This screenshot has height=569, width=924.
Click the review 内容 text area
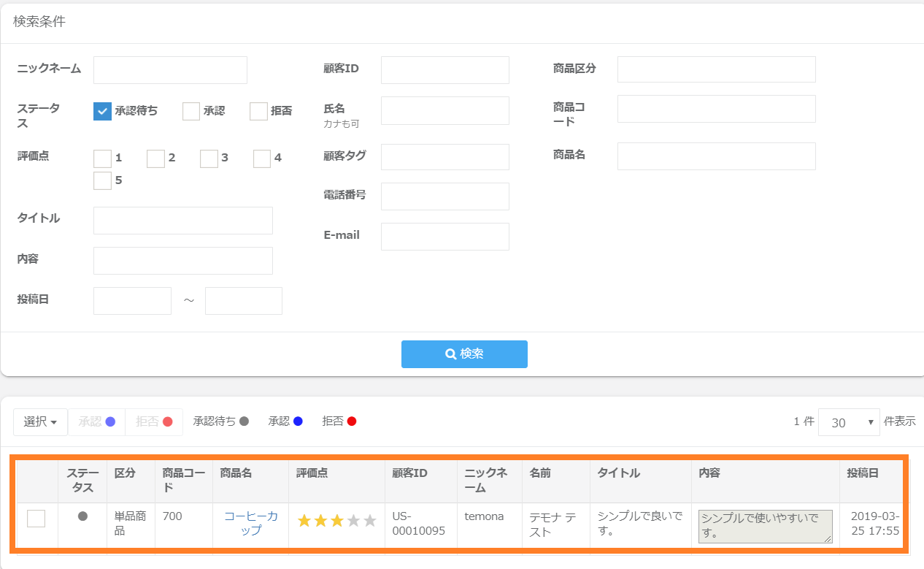765,526
